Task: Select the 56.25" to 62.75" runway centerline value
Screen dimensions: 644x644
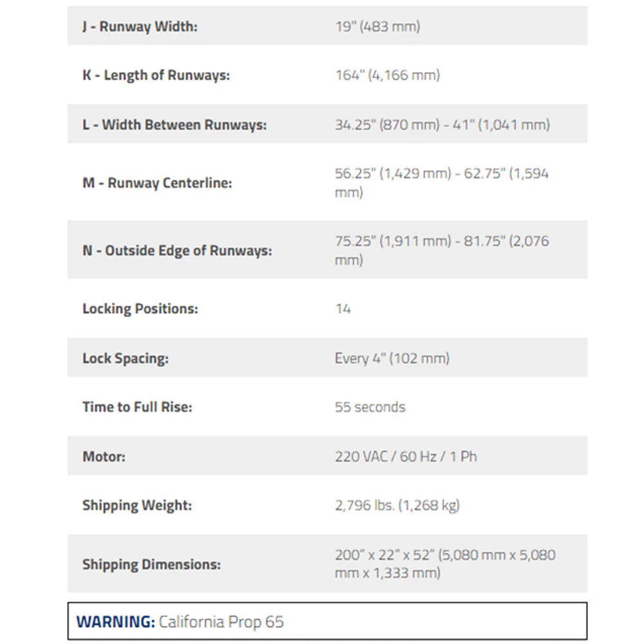Action: [x=442, y=183]
